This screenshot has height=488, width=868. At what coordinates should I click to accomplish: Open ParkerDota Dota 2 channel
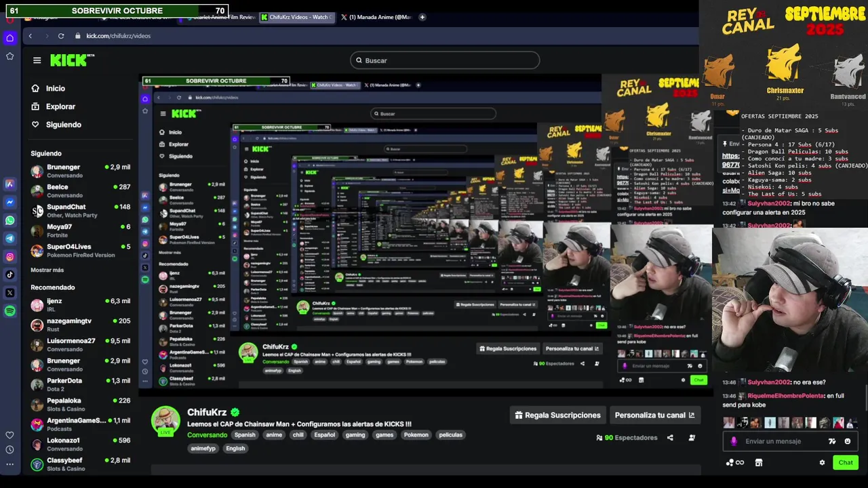(x=80, y=384)
